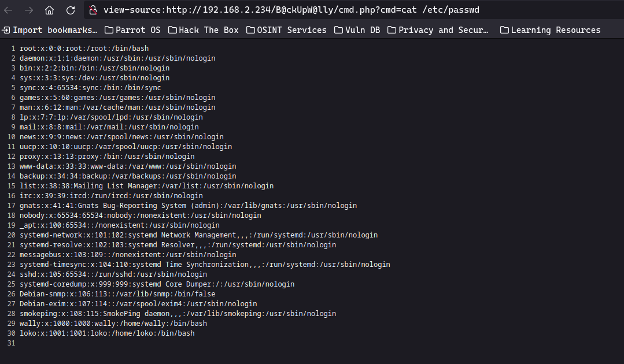The image size is (624, 364).
Task: Open the Vuln DB bookmarks folder
Action: [x=357, y=30]
